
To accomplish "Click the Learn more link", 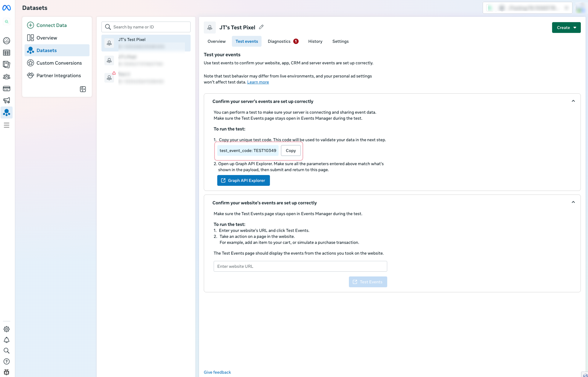I will tap(258, 82).
